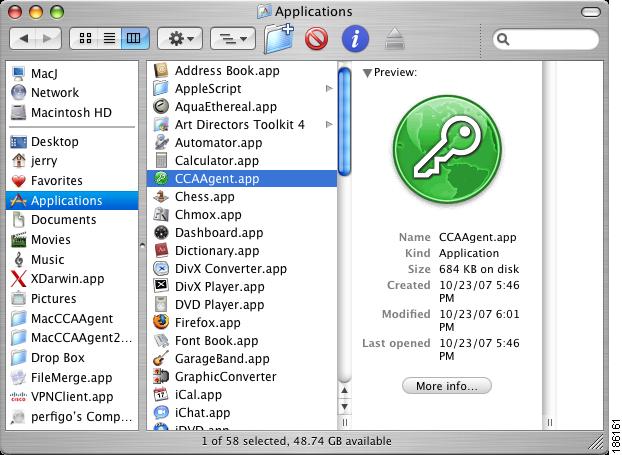Select iCal.app
This screenshot has width=622, height=455.
pyautogui.click(x=242, y=395)
